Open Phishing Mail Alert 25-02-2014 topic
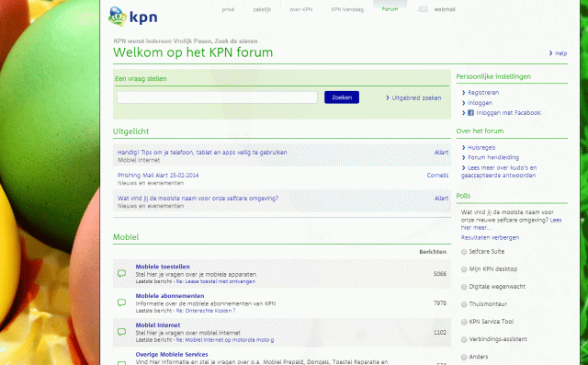 (158, 176)
